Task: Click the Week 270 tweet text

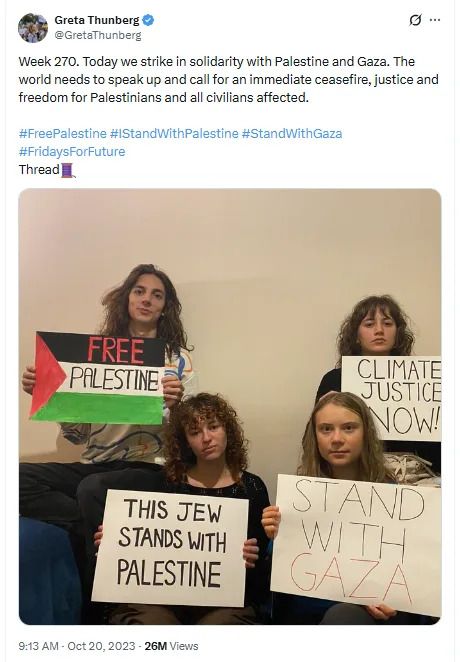Action: click(x=229, y=80)
